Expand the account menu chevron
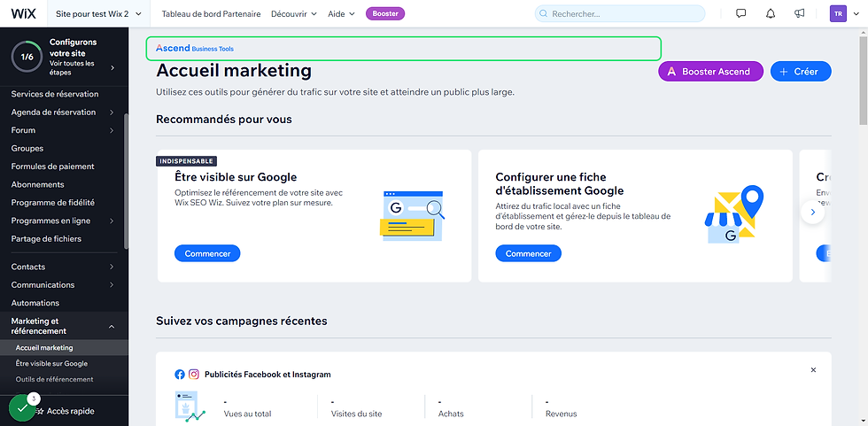Viewport: 868px width, 426px height. point(857,14)
